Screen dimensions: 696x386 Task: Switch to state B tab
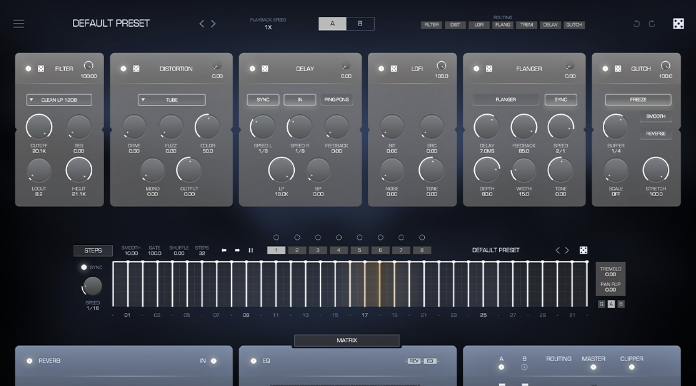(x=360, y=24)
